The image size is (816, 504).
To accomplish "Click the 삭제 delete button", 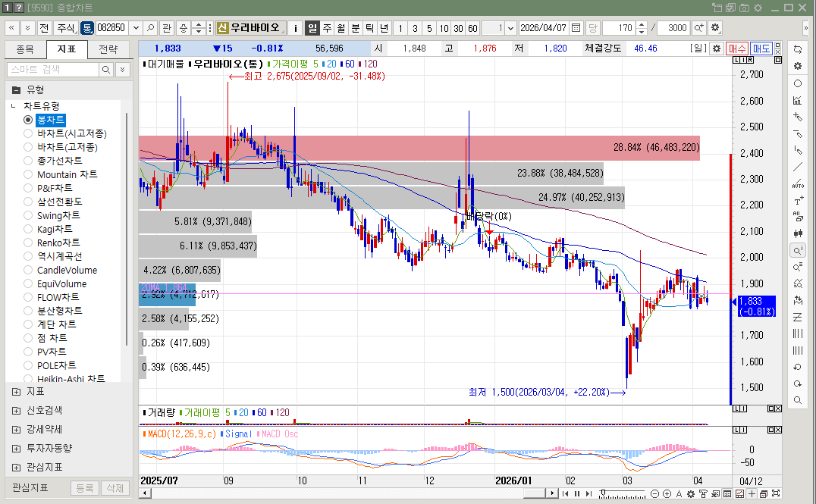I will coord(115,488).
